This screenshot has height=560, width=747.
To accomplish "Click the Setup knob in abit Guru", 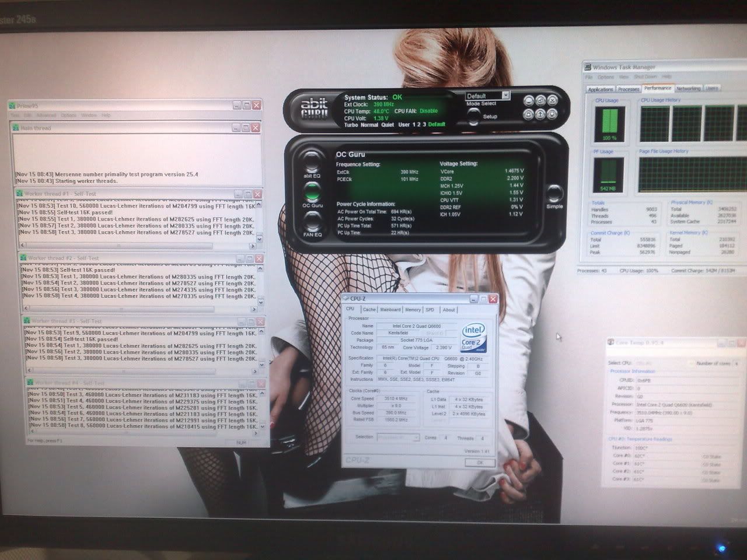I will [x=473, y=116].
